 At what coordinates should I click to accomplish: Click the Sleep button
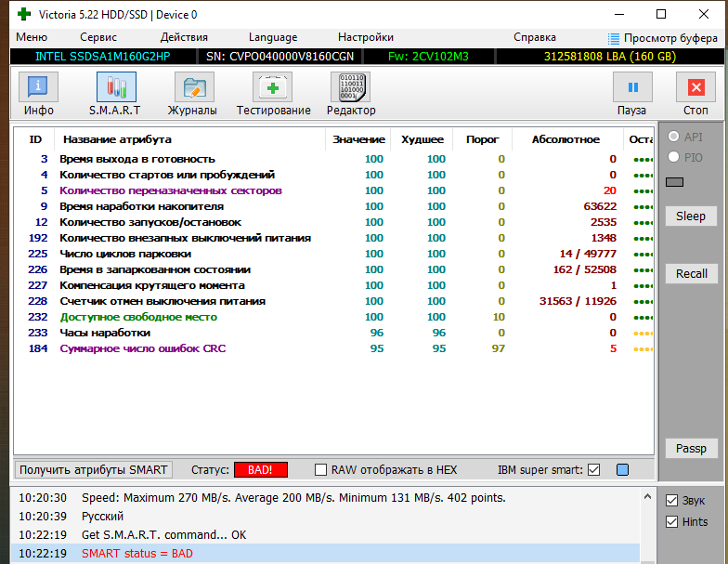point(691,216)
